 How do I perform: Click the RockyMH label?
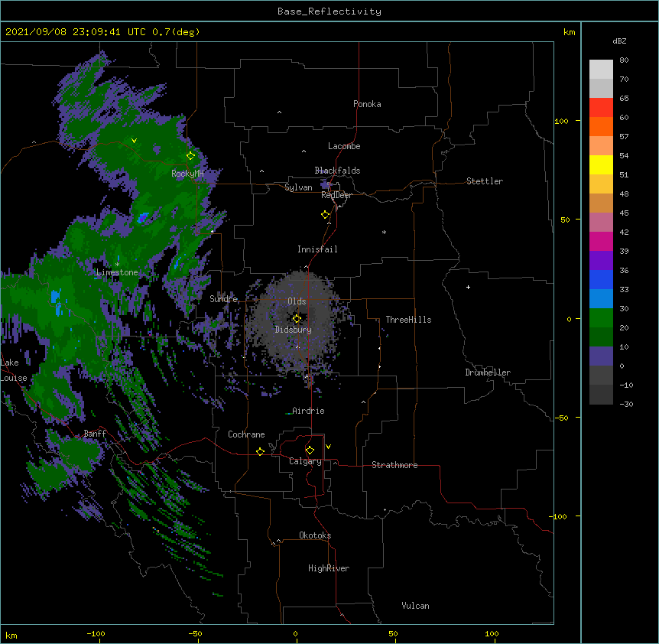[x=187, y=174]
